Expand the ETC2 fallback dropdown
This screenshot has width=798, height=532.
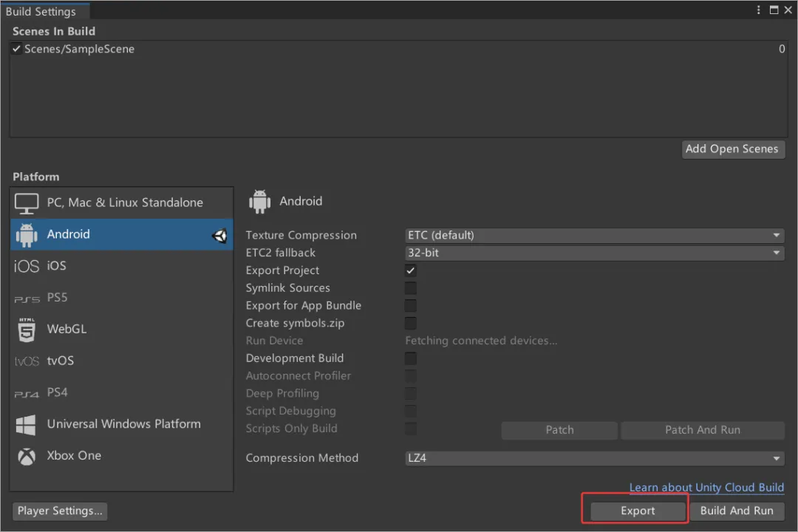pyautogui.click(x=594, y=253)
